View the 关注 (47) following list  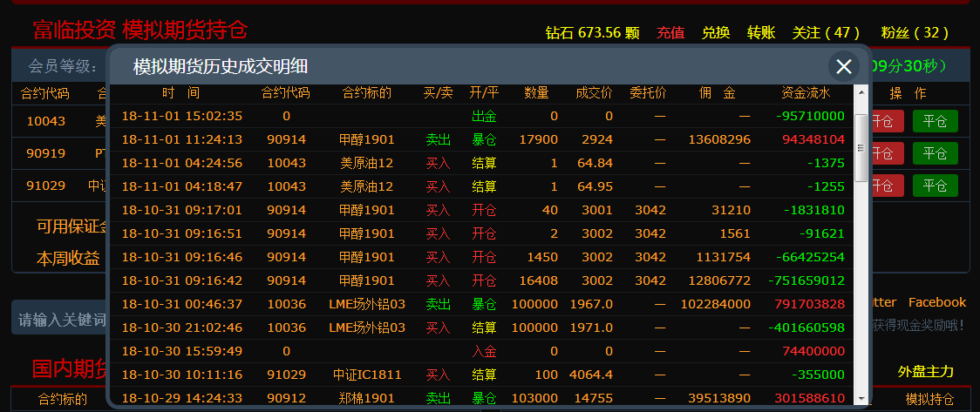tap(826, 32)
